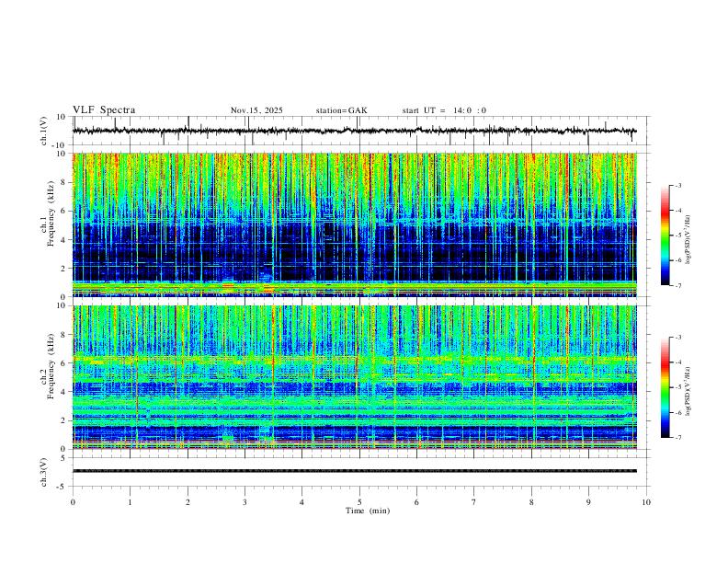This screenshot has width=728, height=563.
Task: Click the "-6" label on ch.2 color bar
Action: click(678, 412)
